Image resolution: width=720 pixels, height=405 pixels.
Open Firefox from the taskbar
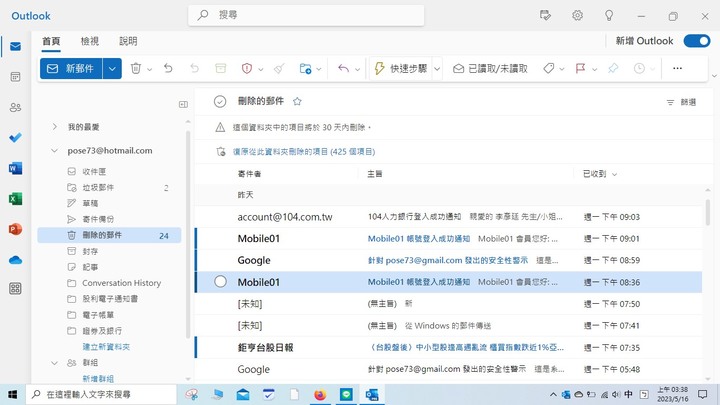point(320,394)
